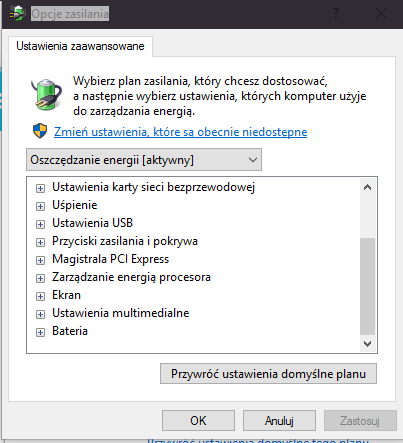This screenshot has height=443, width=403.
Task: Click the scrollbar up arrow in settings list
Action: point(367,187)
